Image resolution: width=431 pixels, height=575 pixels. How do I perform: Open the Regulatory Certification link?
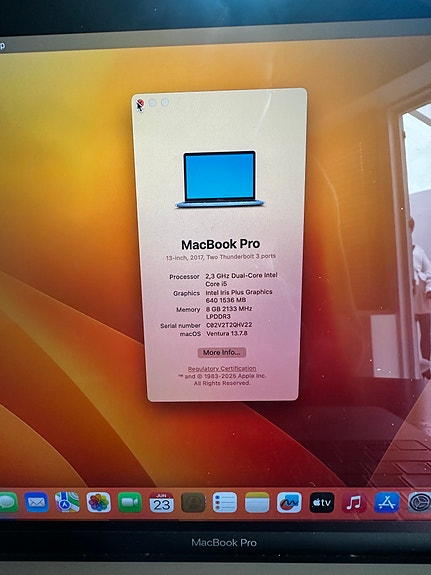point(222,369)
